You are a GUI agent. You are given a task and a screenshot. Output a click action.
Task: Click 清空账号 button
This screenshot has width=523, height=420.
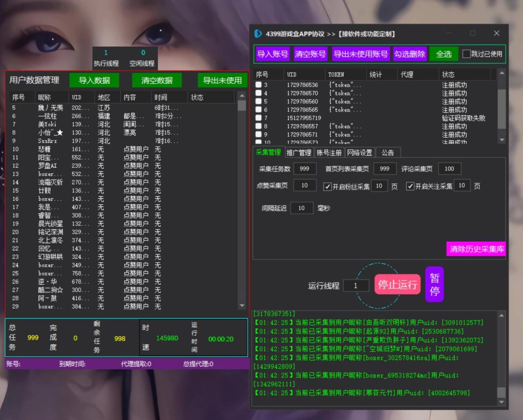pyautogui.click(x=310, y=54)
